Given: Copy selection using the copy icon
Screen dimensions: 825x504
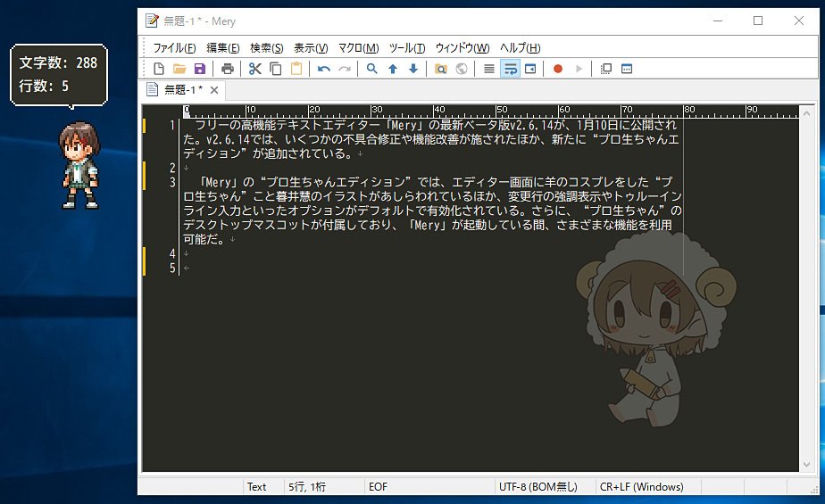Looking at the screenshot, I should (x=276, y=69).
